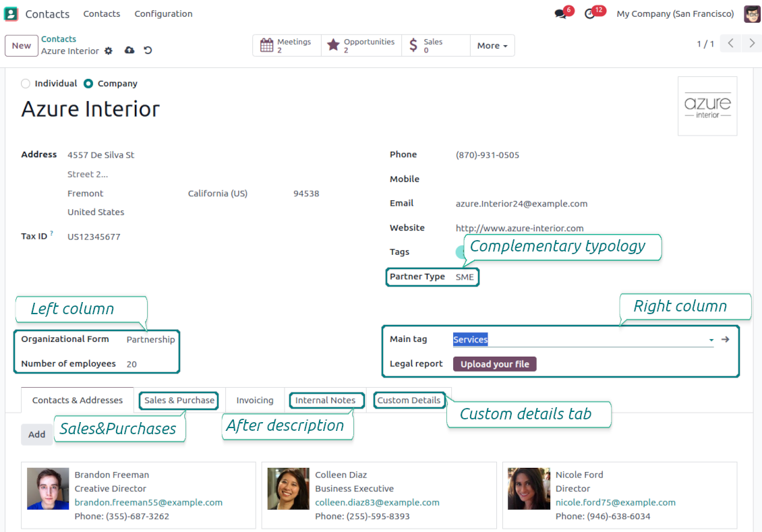This screenshot has height=532, width=762.
Task: Click the teal color dot in Tags
Action: pyautogui.click(x=460, y=252)
